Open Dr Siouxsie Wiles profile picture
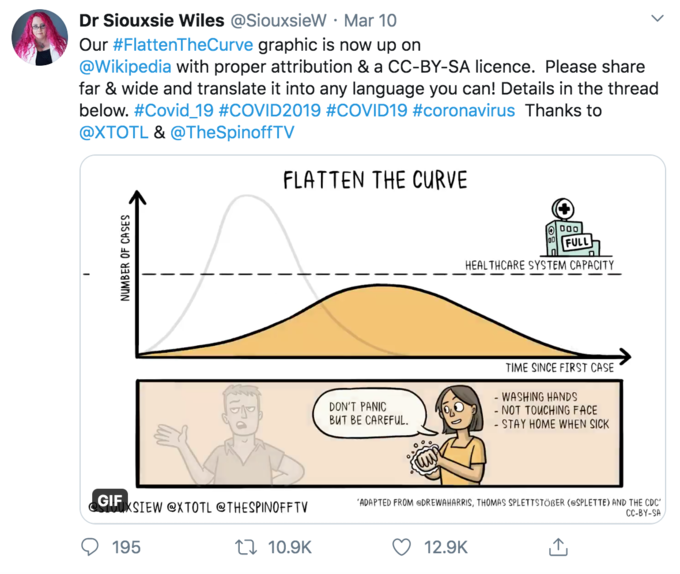Image resolution: width=680 pixels, height=574 pixels. pyautogui.click(x=39, y=37)
